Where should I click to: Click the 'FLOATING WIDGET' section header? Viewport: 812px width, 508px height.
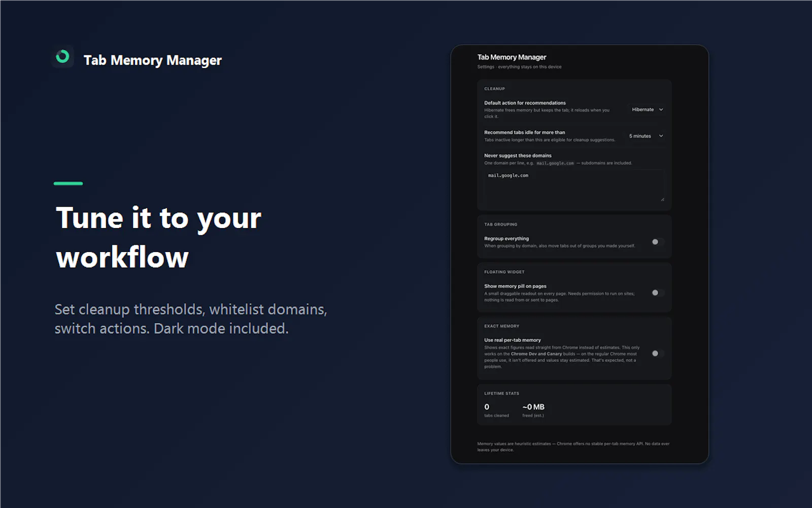point(504,272)
